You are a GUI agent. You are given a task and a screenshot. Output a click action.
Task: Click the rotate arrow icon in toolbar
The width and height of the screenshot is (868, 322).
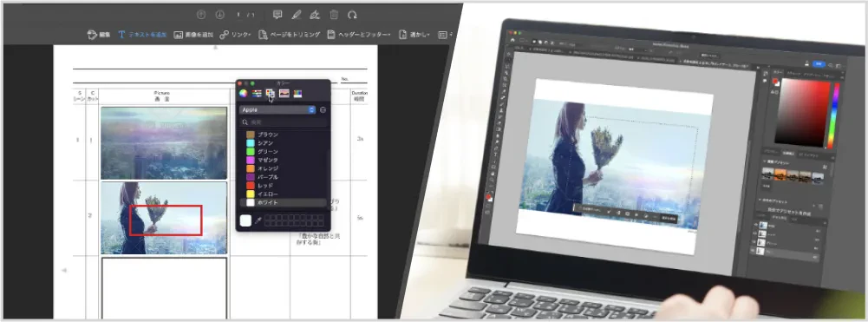tap(352, 15)
